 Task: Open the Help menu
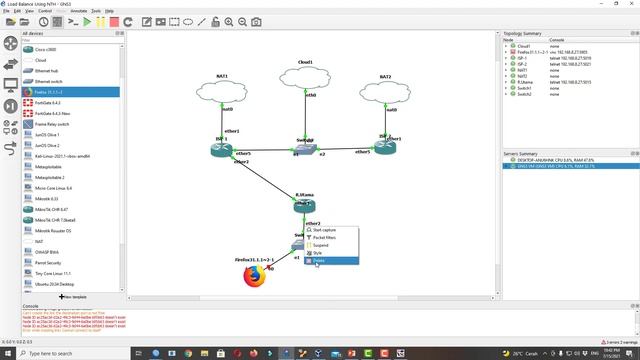(x=109, y=11)
